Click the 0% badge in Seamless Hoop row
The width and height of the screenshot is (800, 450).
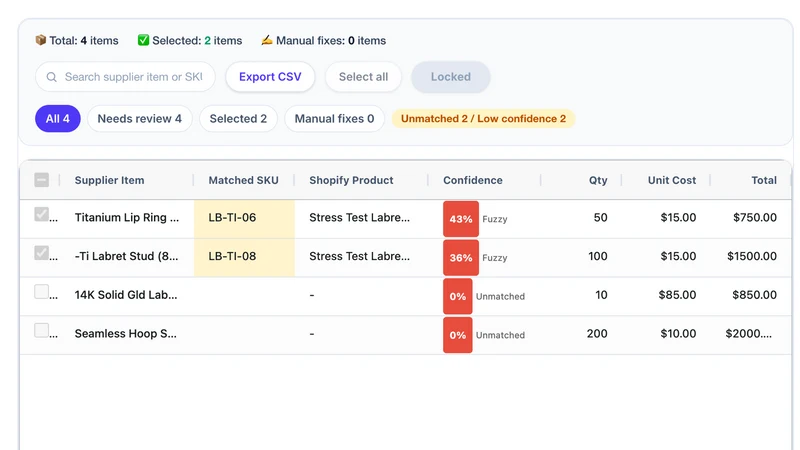click(458, 335)
